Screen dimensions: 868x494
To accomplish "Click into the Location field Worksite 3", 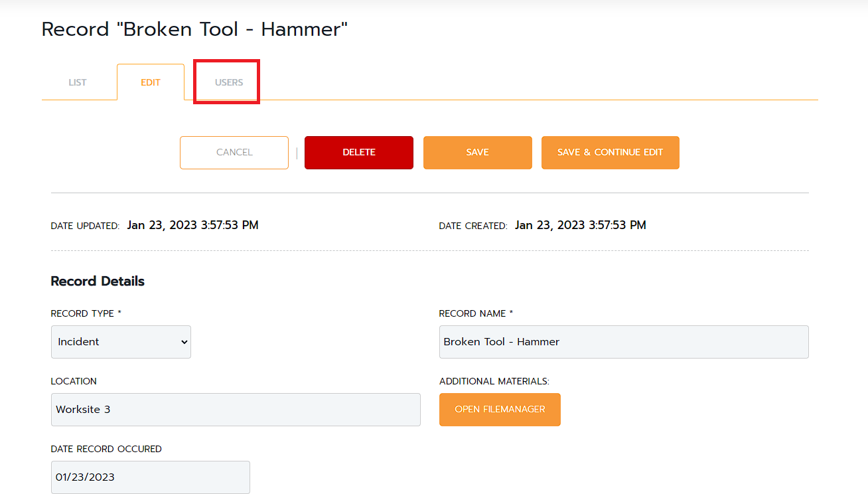I will pyautogui.click(x=236, y=410).
